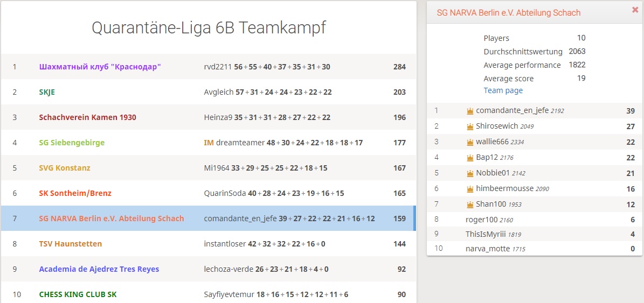The height and width of the screenshot is (303, 644).
Task: Select SG Siebengebirge in the standings
Action: tap(72, 143)
